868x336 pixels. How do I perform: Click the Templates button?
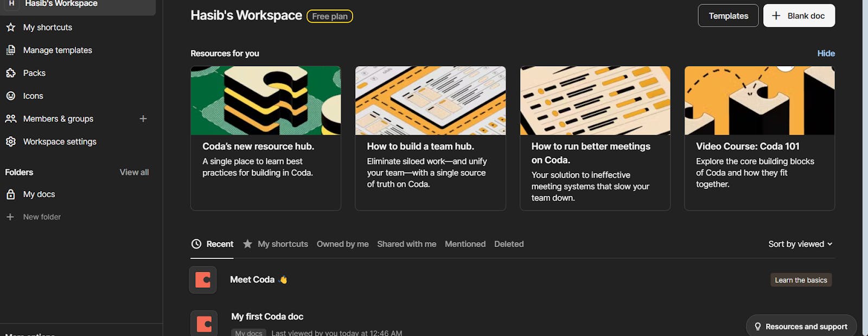pyautogui.click(x=728, y=16)
